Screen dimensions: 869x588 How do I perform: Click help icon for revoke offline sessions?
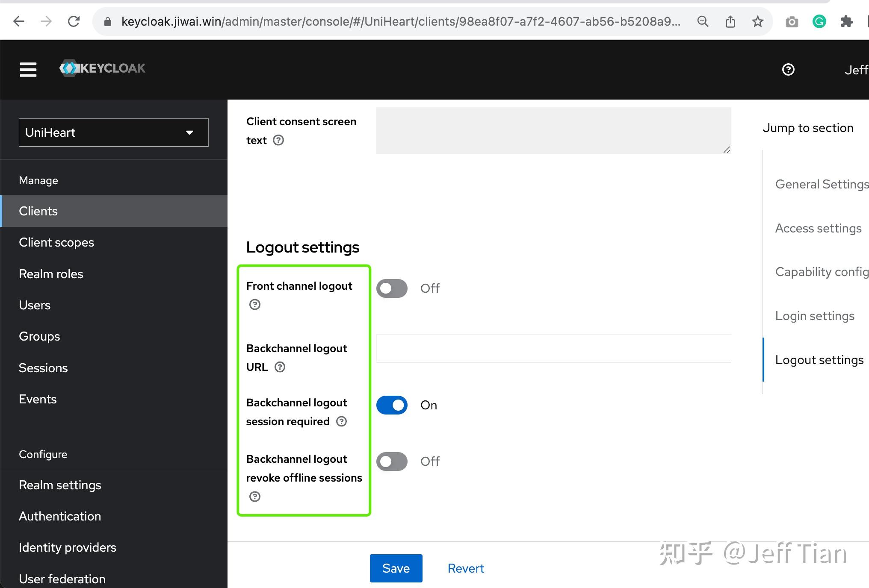[255, 497]
